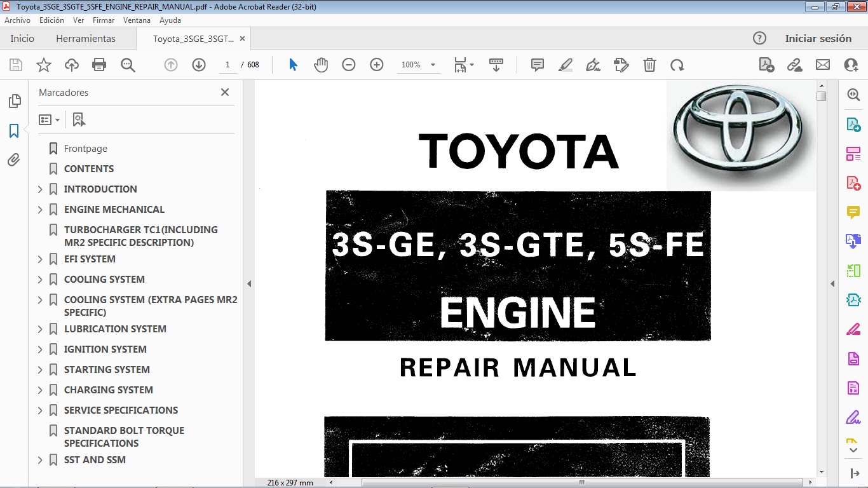Expand the EFI SYSTEM bookmark
Image resolution: width=868 pixels, height=488 pixels.
[40, 259]
